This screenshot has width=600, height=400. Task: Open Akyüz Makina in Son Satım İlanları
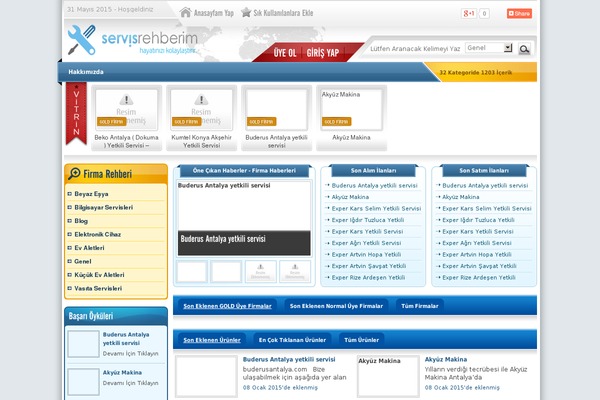tap(461, 197)
